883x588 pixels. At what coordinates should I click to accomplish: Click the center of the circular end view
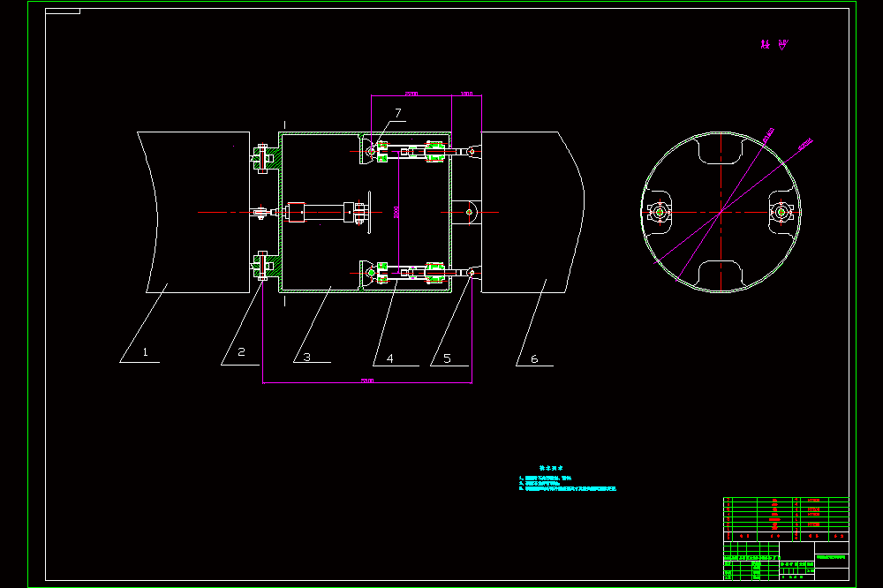tap(721, 212)
